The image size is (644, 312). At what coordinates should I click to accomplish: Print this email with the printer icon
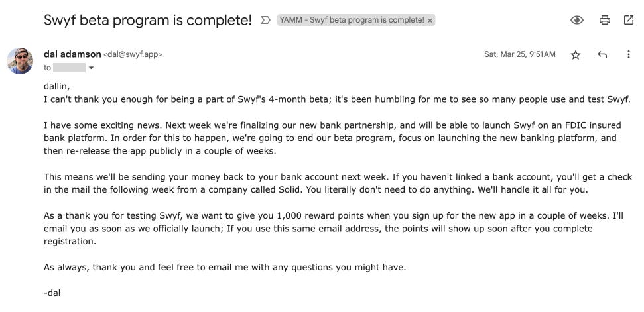point(604,20)
